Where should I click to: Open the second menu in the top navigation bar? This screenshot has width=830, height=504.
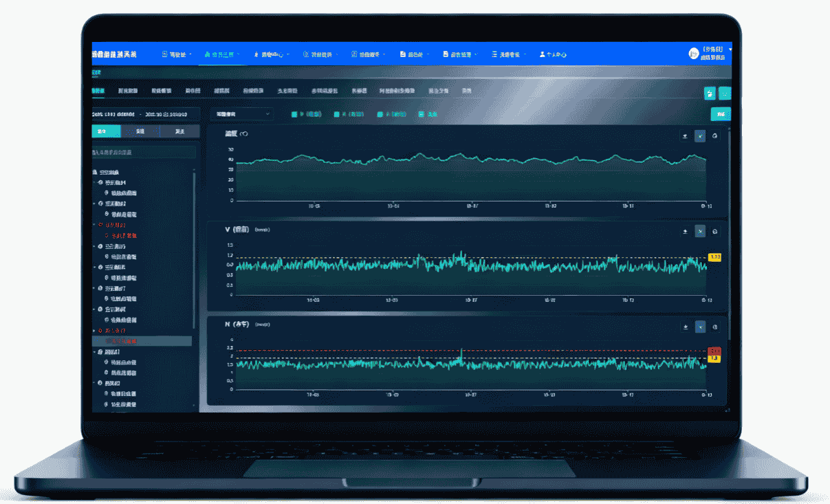coord(220,54)
